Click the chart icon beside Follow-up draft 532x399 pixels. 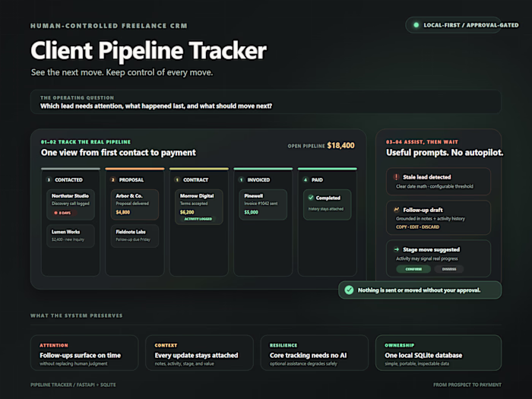pos(396,210)
